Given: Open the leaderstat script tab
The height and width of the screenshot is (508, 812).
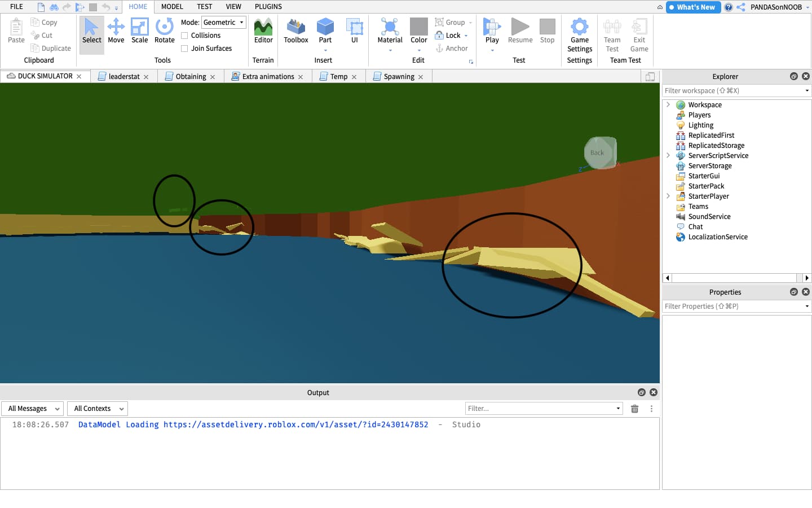Looking at the screenshot, I should [x=123, y=77].
